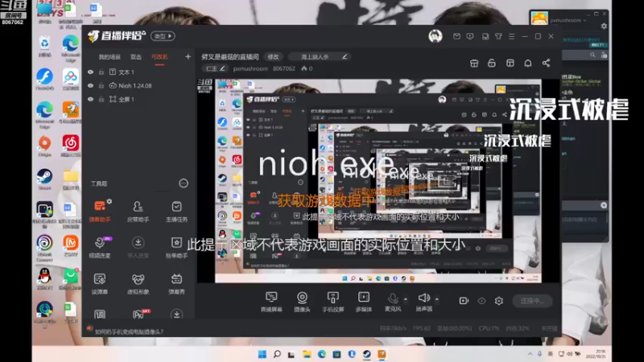Click the recording camera icon beside the eye

(x=464, y=301)
